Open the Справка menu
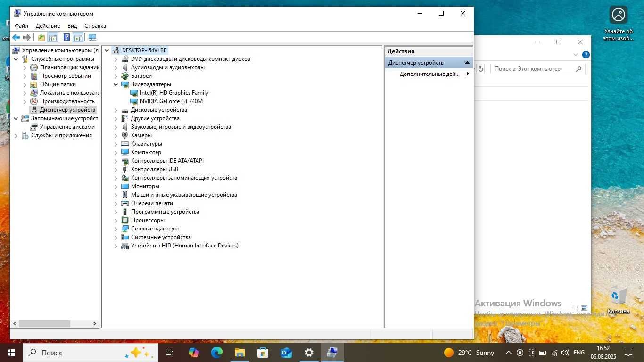The height and width of the screenshot is (362, 644). click(95, 26)
